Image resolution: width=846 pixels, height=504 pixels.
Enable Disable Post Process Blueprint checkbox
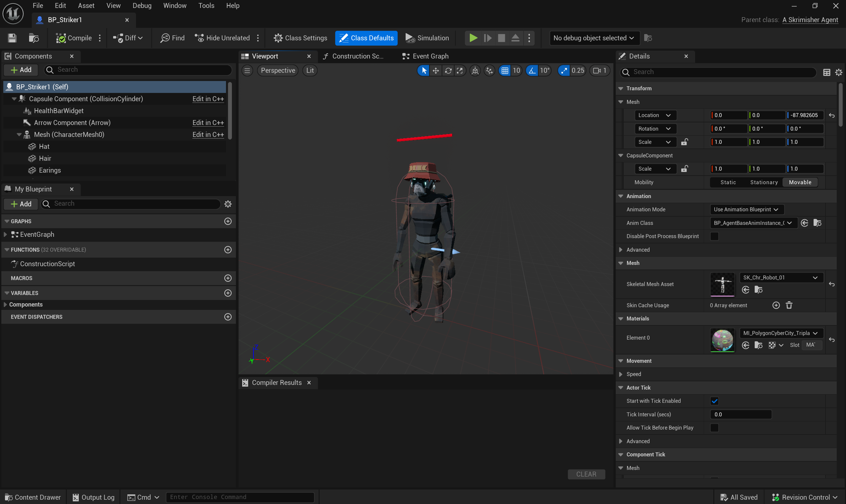click(715, 236)
